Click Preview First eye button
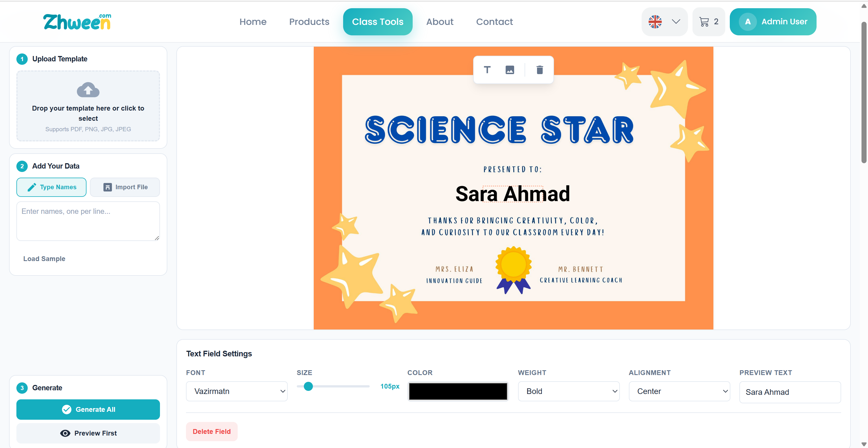This screenshot has width=868, height=448. click(x=88, y=433)
